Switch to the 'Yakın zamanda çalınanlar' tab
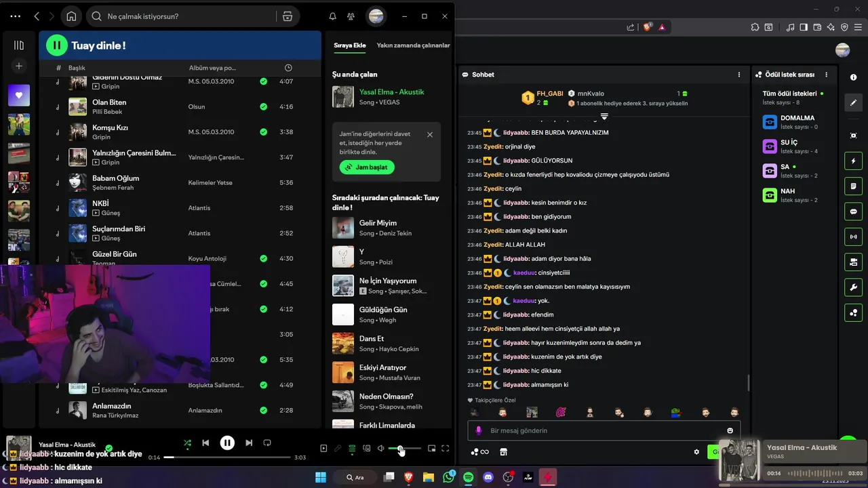This screenshot has width=868, height=488. click(413, 45)
